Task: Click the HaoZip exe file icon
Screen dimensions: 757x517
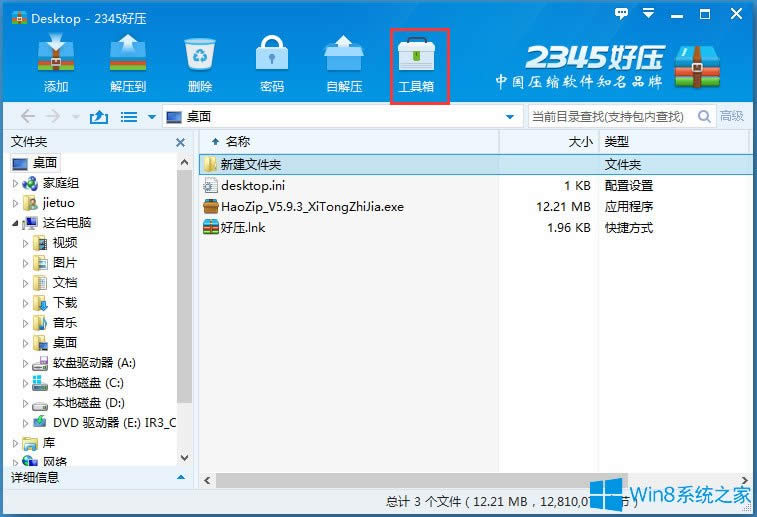Action: coord(211,207)
